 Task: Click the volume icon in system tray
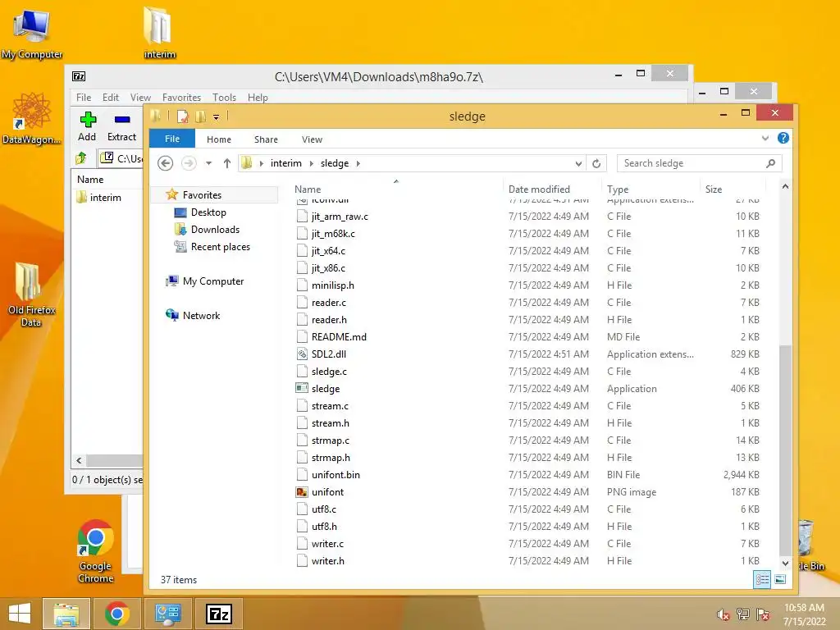pyautogui.click(x=723, y=615)
